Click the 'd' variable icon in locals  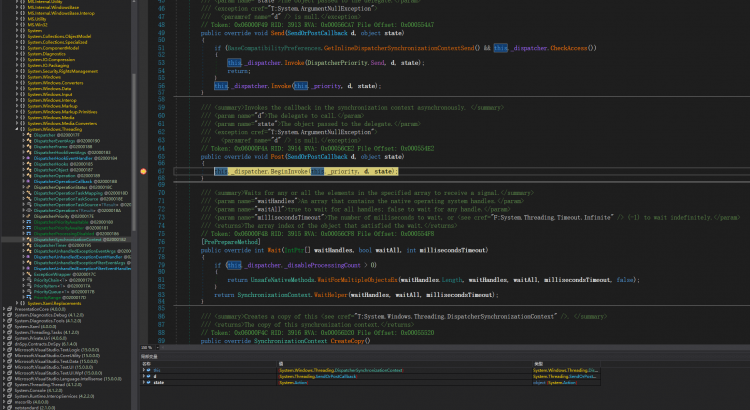(150, 376)
